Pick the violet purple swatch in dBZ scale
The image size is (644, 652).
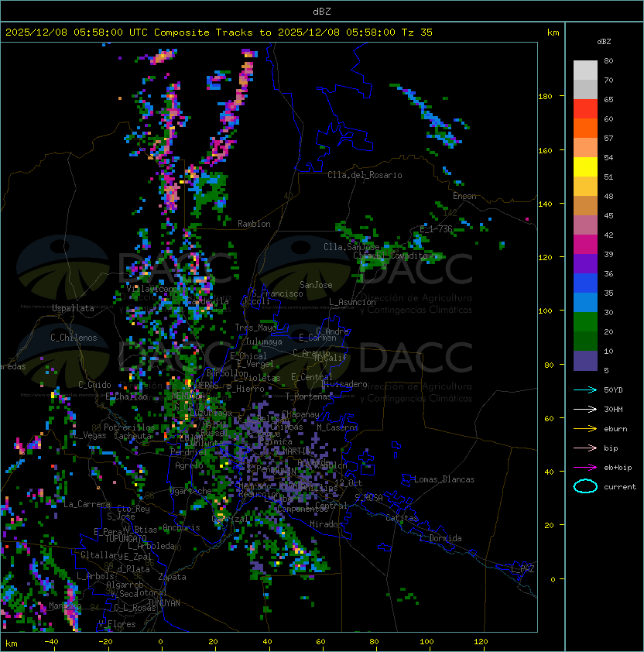pos(585,264)
